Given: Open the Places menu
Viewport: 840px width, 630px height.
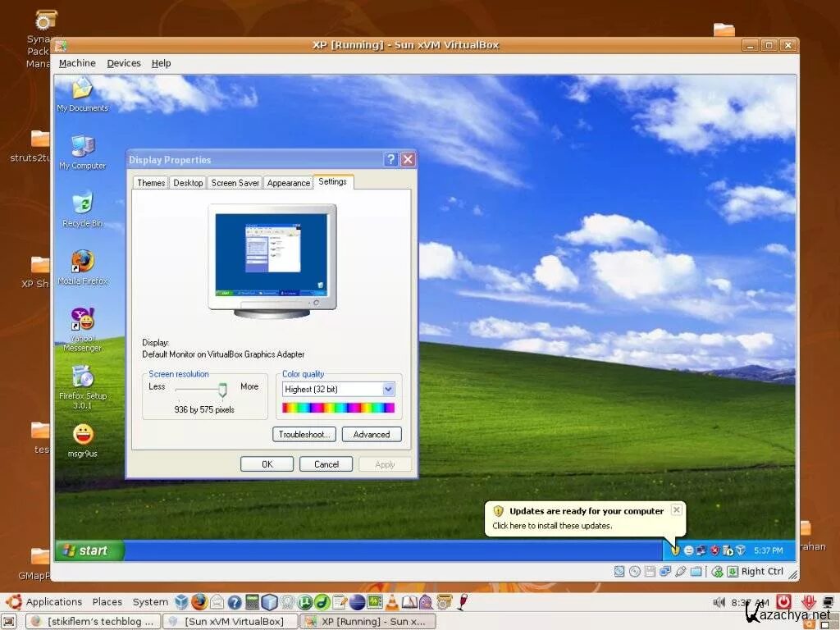Looking at the screenshot, I should pyautogui.click(x=107, y=601).
